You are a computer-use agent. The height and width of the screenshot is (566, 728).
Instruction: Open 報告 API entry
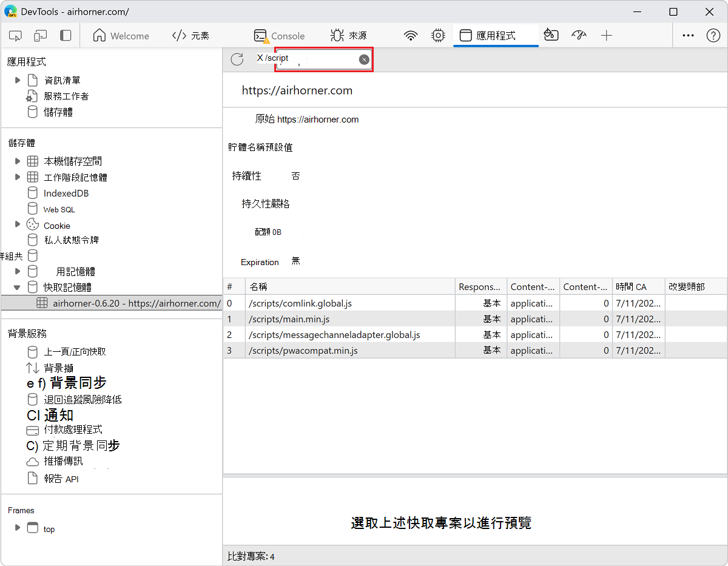(61, 479)
